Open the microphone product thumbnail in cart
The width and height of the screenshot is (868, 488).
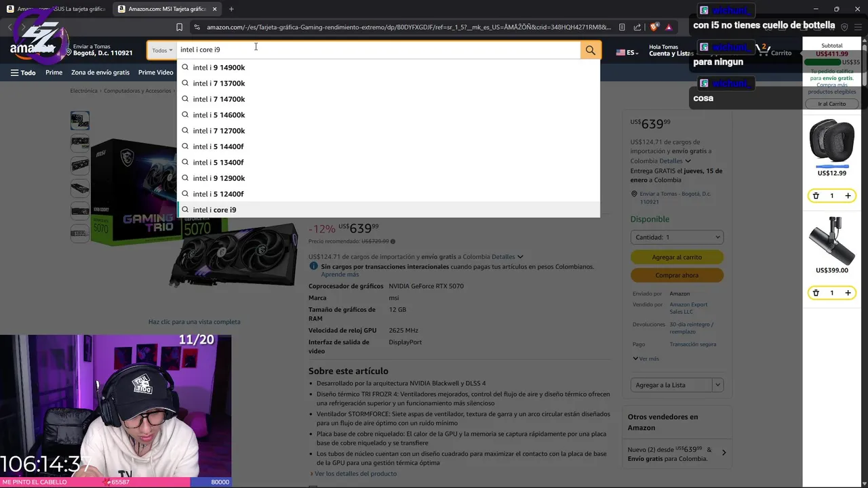[832, 240]
